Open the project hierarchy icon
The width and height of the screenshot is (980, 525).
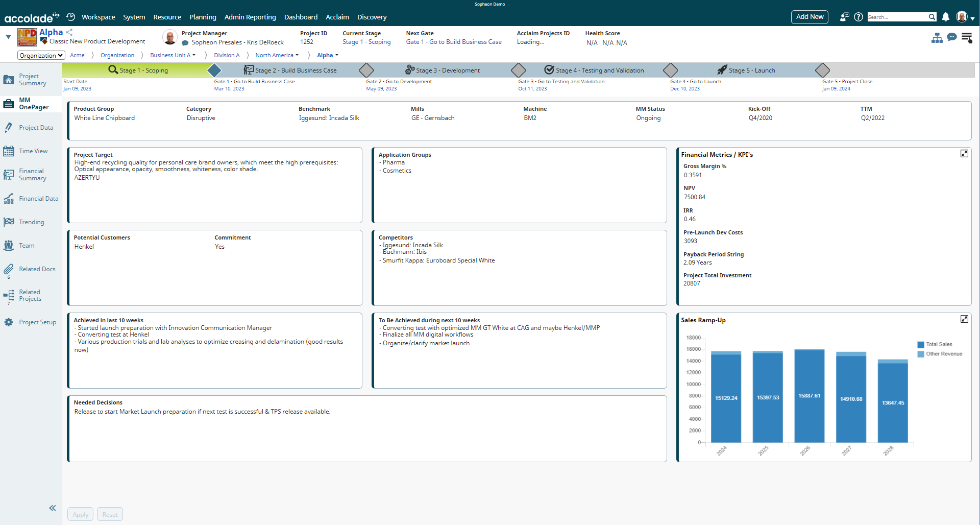tap(938, 37)
